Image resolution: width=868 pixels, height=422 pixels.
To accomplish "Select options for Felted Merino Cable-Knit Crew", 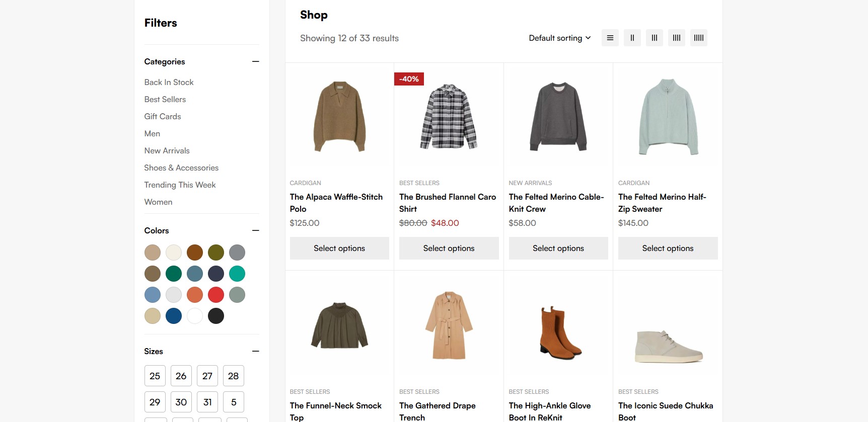I will click(x=558, y=248).
